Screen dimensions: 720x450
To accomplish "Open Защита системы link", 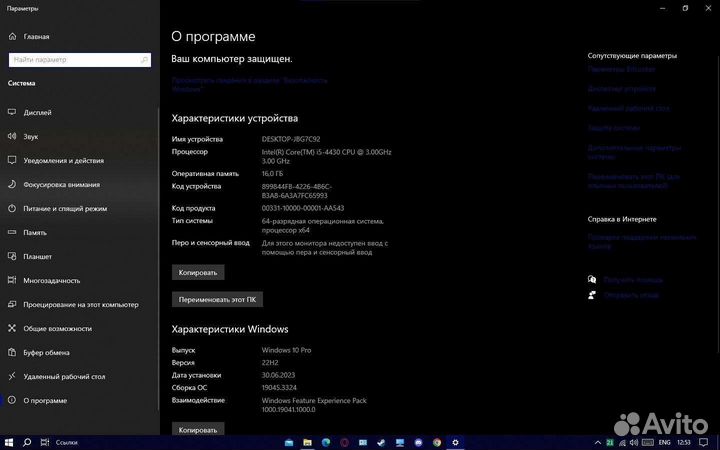I will point(613,128).
